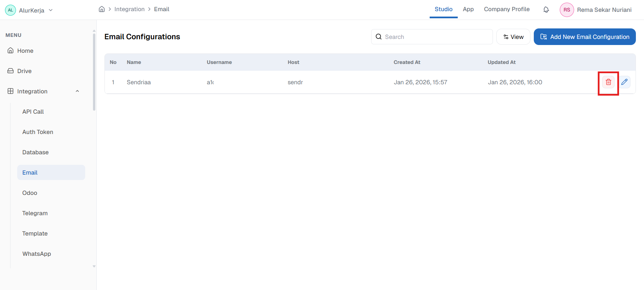
Task: Click the sidebar scroll down arrow
Action: coord(94,266)
